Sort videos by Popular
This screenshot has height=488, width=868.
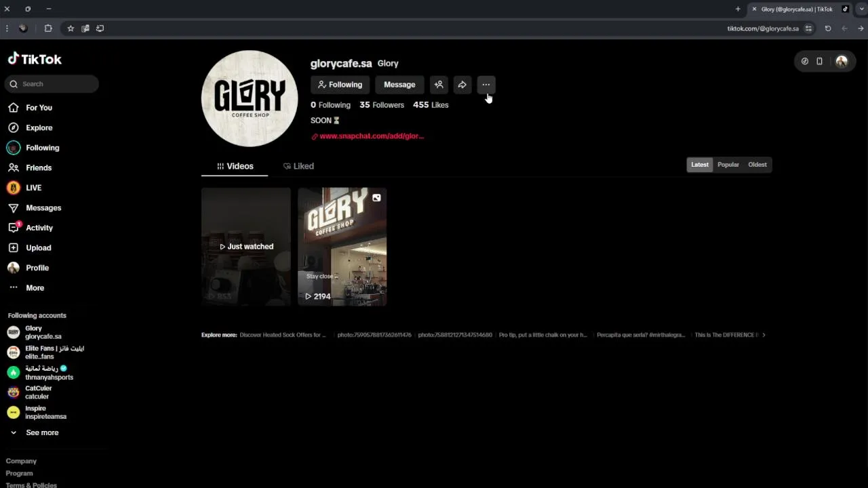pyautogui.click(x=728, y=165)
